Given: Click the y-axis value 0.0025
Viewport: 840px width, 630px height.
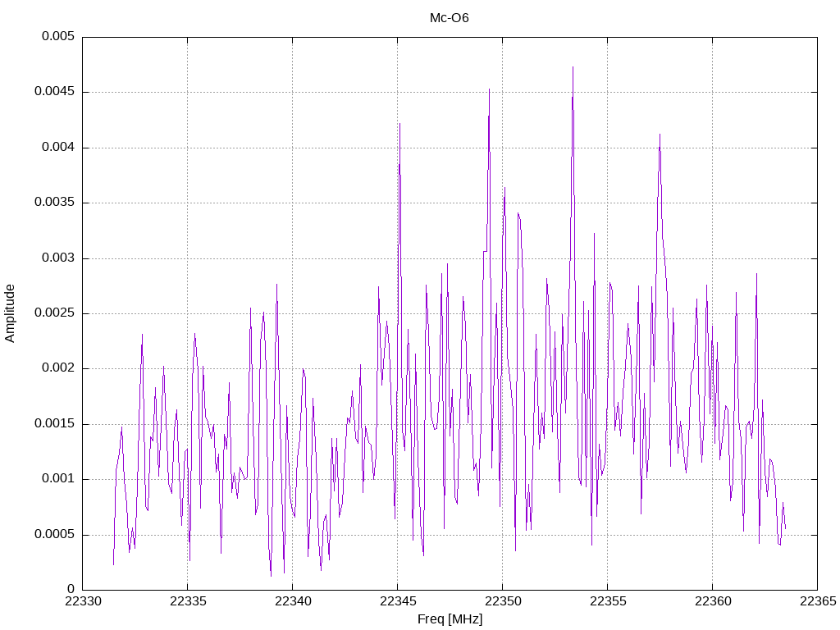Looking at the screenshot, I should click(x=55, y=313).
